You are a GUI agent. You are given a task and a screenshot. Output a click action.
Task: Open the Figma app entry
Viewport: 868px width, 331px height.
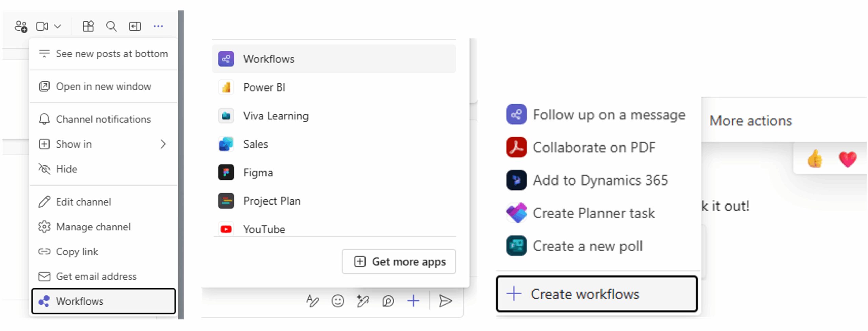258,173
